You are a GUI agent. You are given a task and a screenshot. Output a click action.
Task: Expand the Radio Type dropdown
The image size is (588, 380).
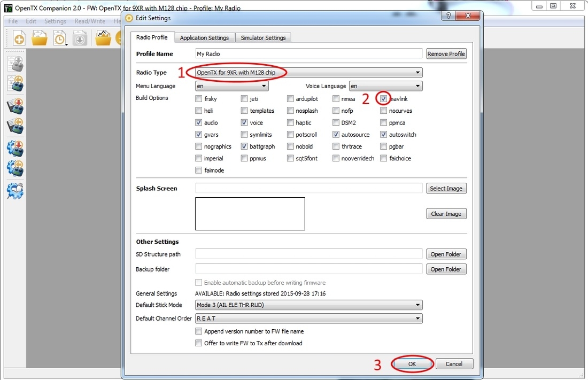pyautogui.click(x=309, y=73)
